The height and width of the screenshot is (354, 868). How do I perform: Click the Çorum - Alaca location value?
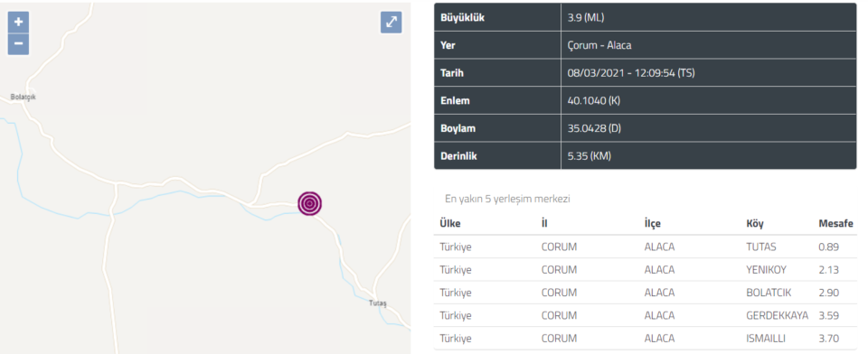[599, 45]
